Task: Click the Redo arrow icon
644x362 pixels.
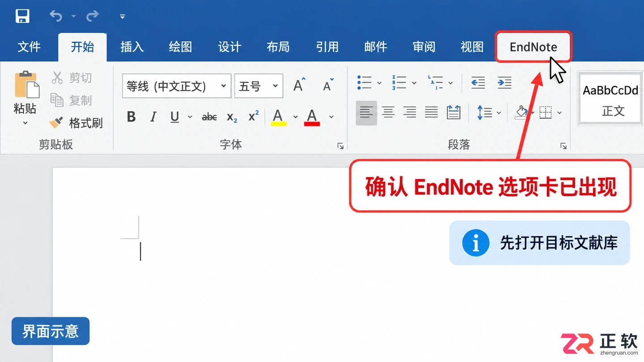Action: point(93,17)
